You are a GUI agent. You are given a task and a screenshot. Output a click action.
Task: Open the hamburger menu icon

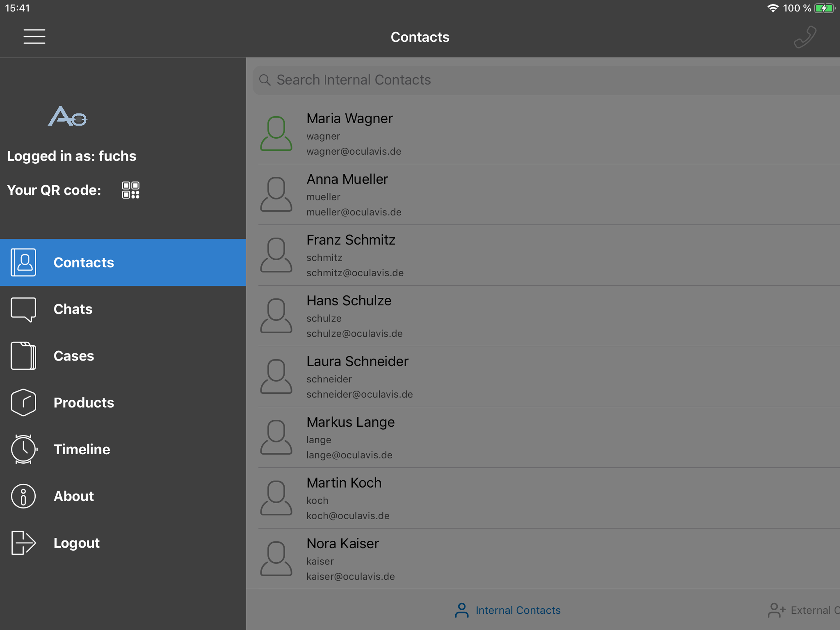coord(34,37)
